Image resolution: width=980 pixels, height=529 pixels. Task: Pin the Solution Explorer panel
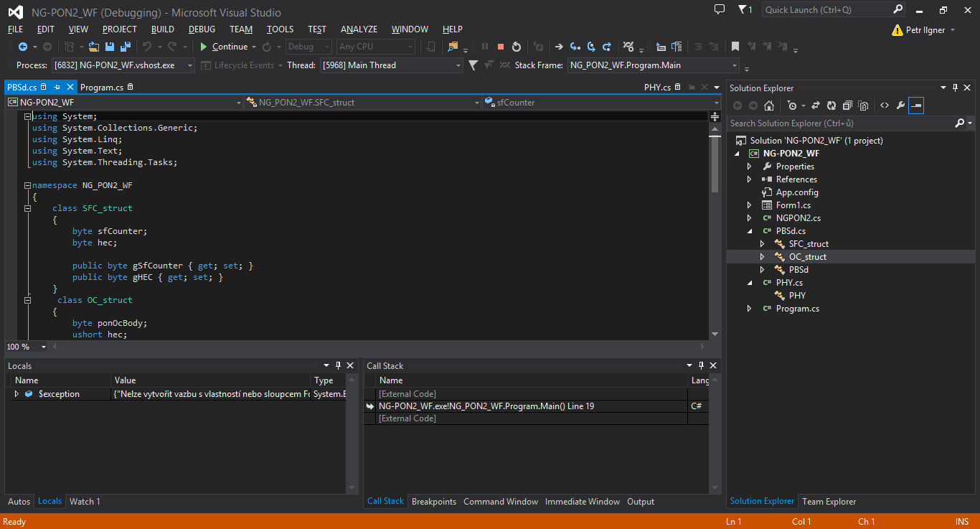click(956, 88)
